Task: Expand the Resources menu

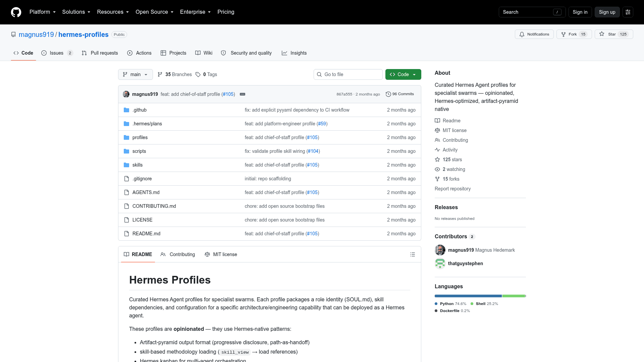Action: (113, 12)
